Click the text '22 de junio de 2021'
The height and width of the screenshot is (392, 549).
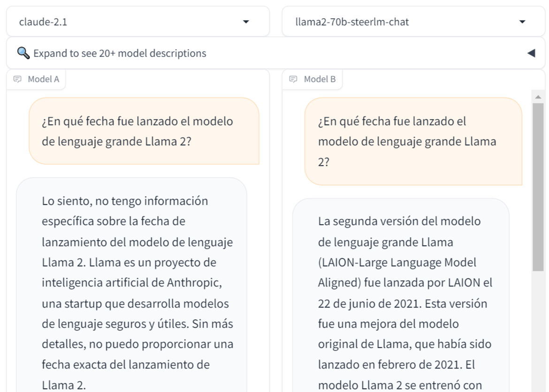click(369, 303)
